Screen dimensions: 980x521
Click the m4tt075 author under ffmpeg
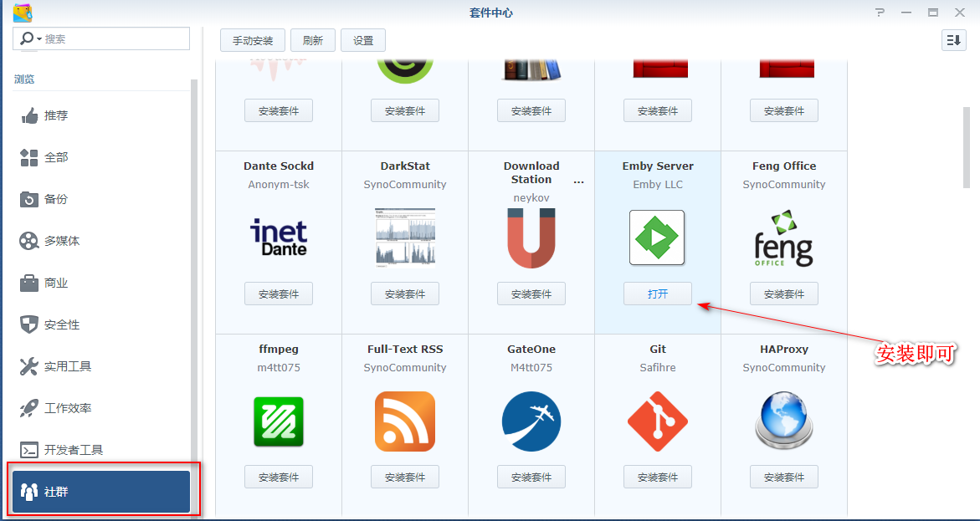click(x=279, y=367)
